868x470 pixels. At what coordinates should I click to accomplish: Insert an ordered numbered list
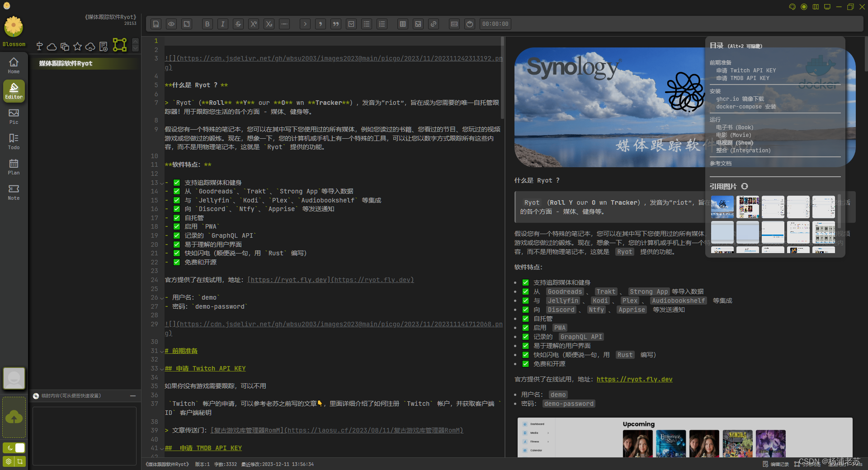[x=382, y=24]
